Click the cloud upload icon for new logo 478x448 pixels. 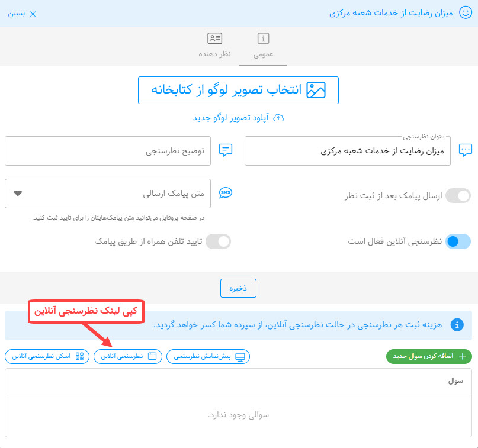(x=278, y=118)
